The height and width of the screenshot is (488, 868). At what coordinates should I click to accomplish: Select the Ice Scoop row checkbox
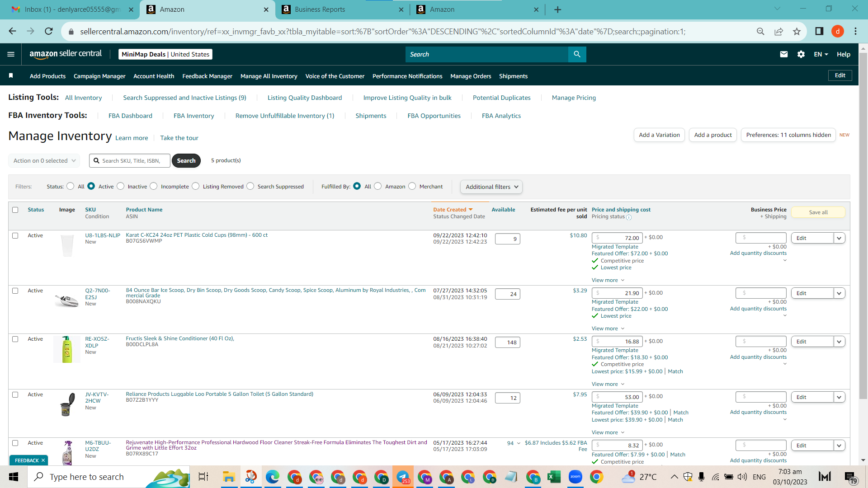[x=15, y=291]
